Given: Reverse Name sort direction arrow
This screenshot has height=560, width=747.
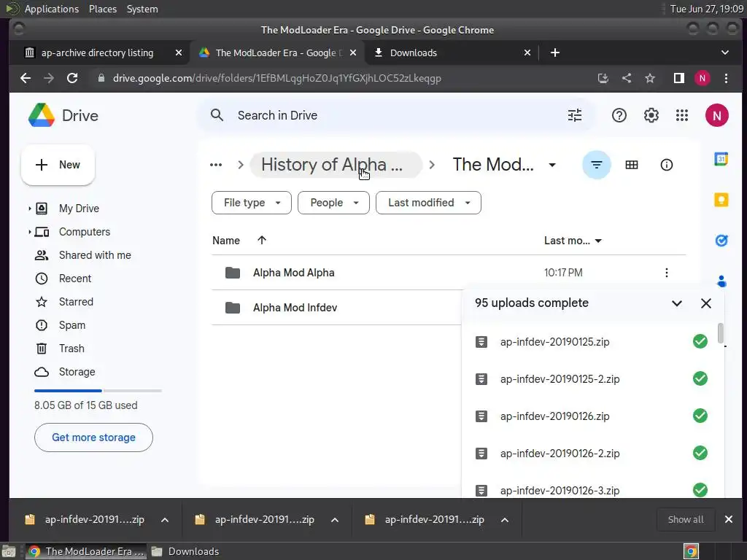Looking at the screenshot, I should pyautogui.click(x=262, y=241).
